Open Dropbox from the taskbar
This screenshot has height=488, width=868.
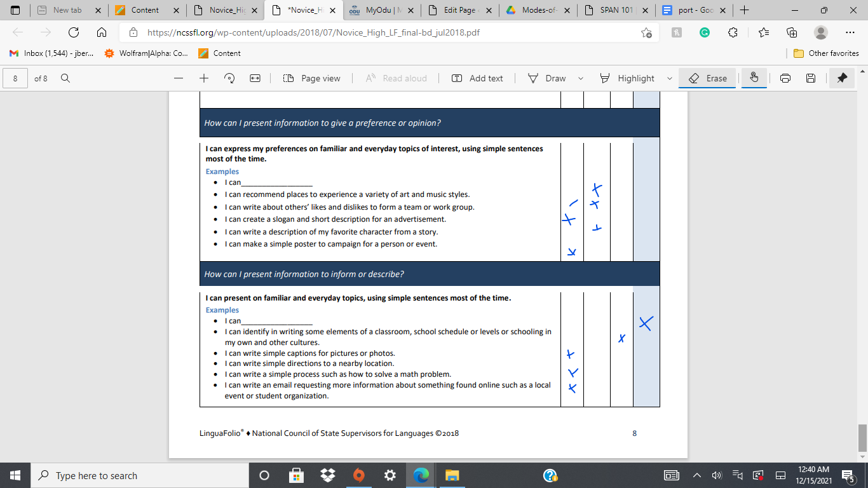(328, 475)
